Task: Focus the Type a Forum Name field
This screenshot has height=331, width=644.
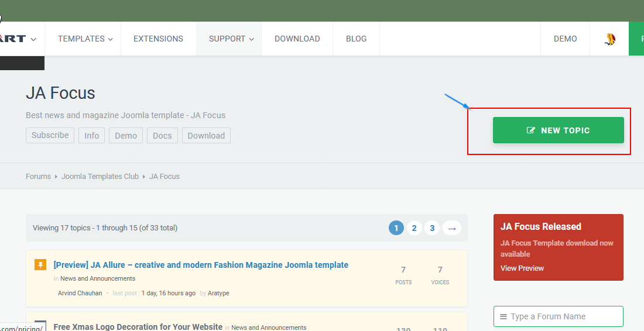Action: coord(558,316)
